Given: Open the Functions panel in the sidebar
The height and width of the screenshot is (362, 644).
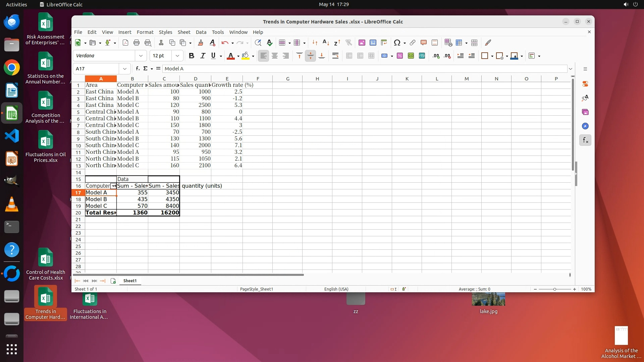Looking at the screenshot, I should (585, 140).
